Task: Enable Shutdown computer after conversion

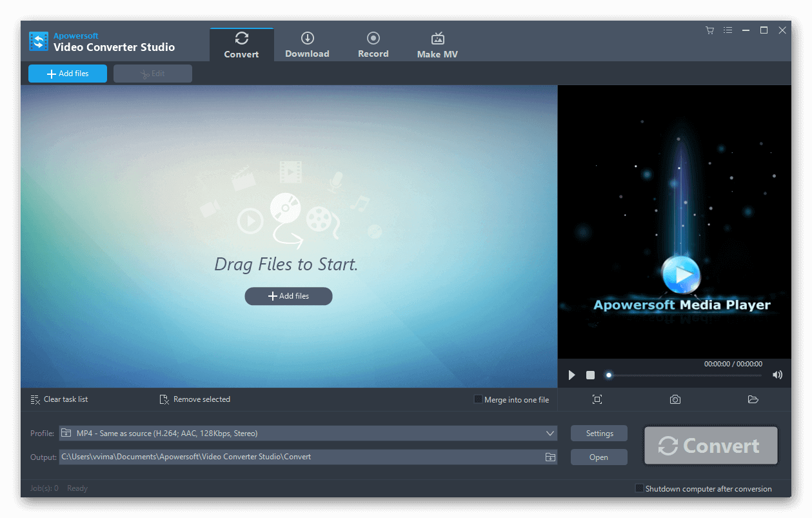Action: [x=639, y=488]
